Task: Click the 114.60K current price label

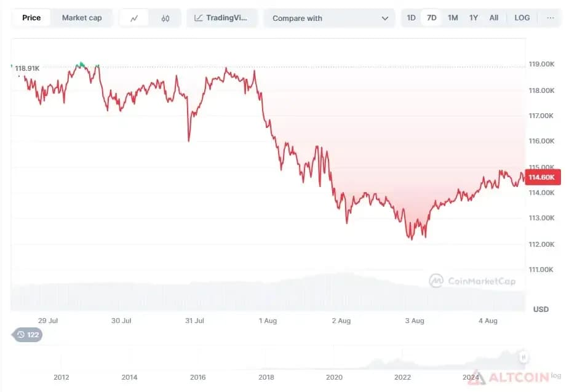Action: (x=543, y=177)
